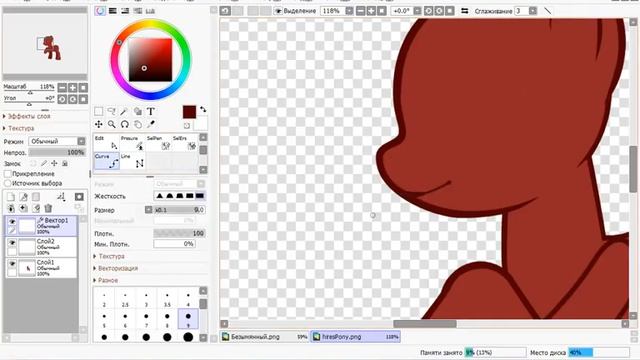This screenshot has height=360, width=640.
Task: Open the swatches panel icon
Action: click(x=150, y=11)
